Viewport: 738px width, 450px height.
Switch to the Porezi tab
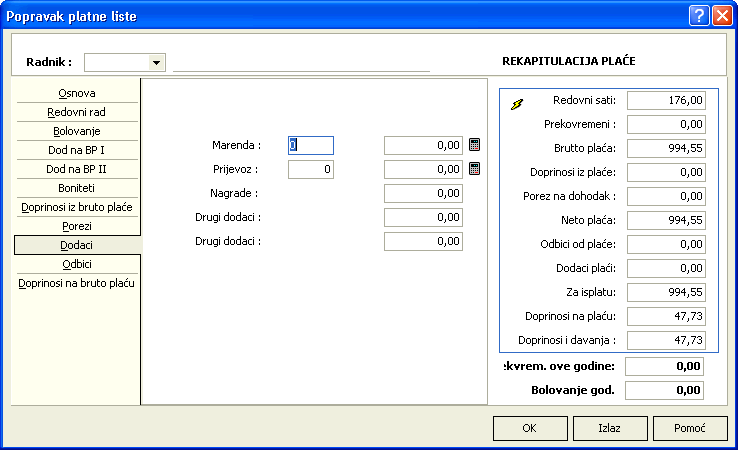point(77,226)
